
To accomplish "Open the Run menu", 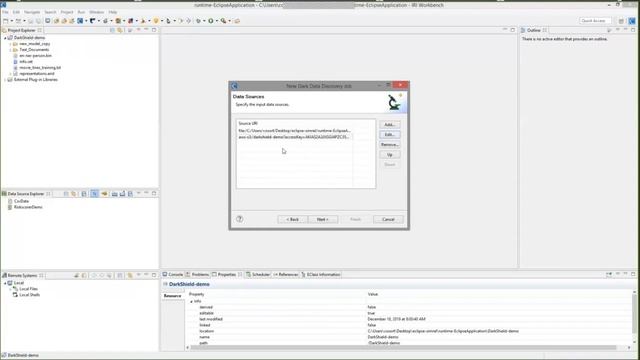I will point(81,12).
